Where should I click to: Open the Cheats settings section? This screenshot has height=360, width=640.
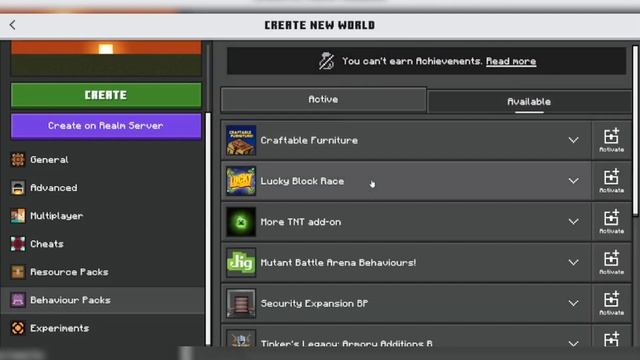(103, 244)
